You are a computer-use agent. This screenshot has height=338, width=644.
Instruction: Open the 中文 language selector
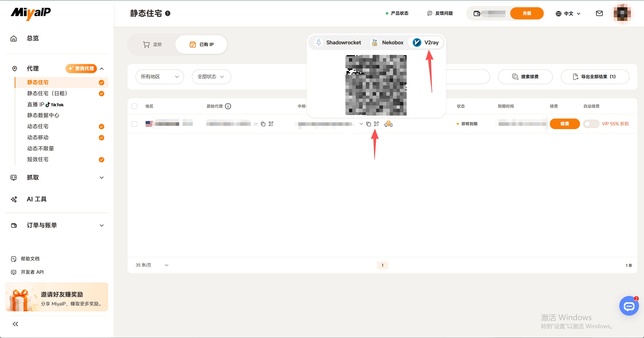[x=568, y=14]
